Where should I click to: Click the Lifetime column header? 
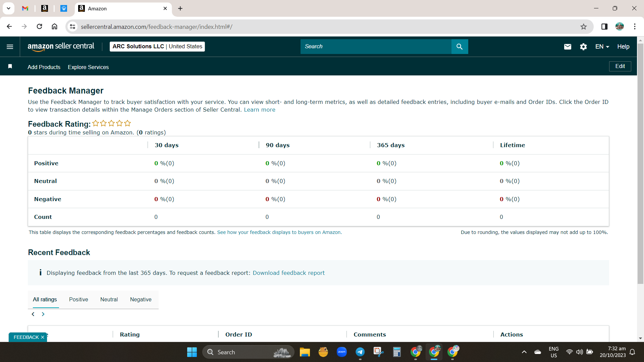point(513,145)
